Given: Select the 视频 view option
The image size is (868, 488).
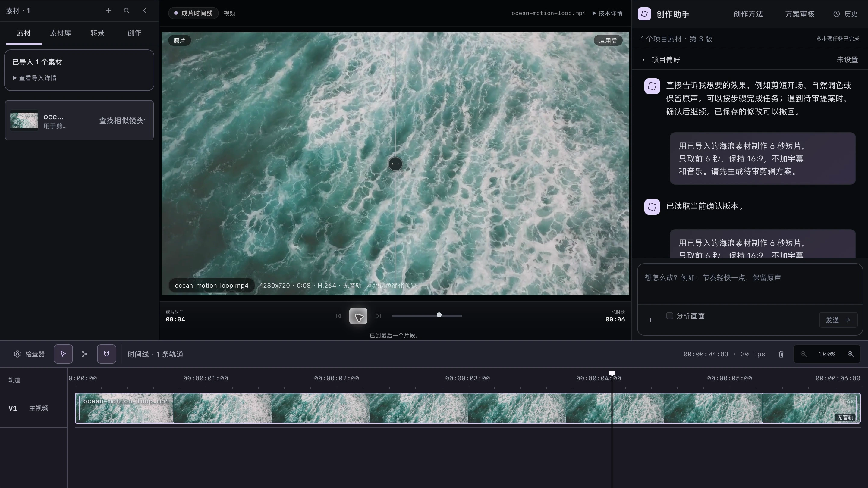Looking at the screenshot, I should (x=229, y=13).
